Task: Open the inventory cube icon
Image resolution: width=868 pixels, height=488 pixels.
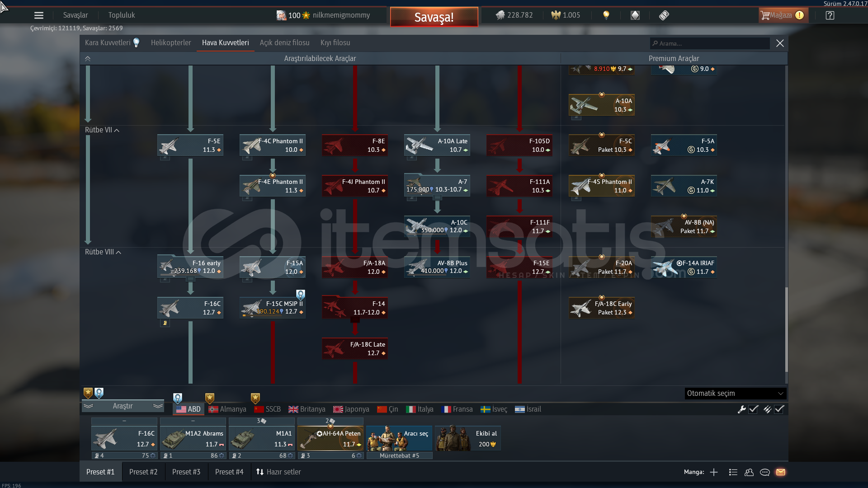Action: [635, 15]
